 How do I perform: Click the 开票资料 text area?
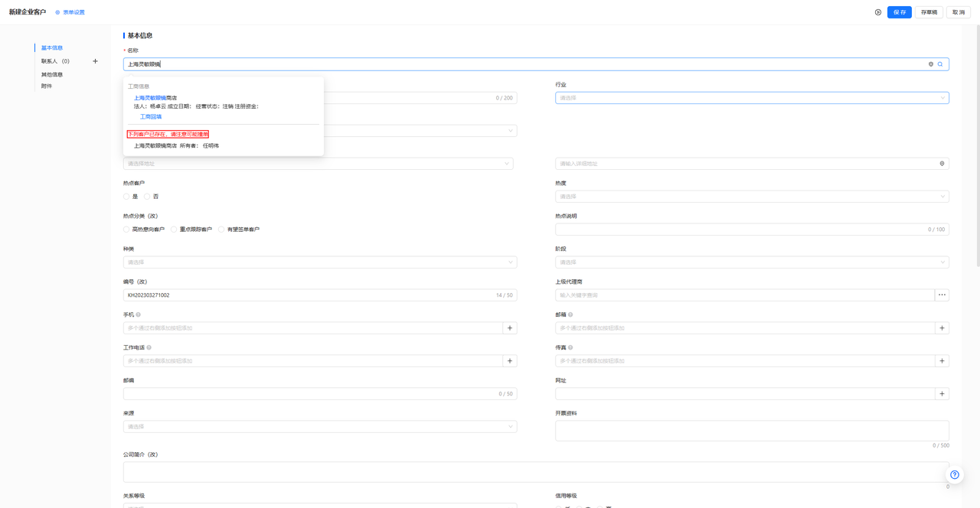coord(752,431)
